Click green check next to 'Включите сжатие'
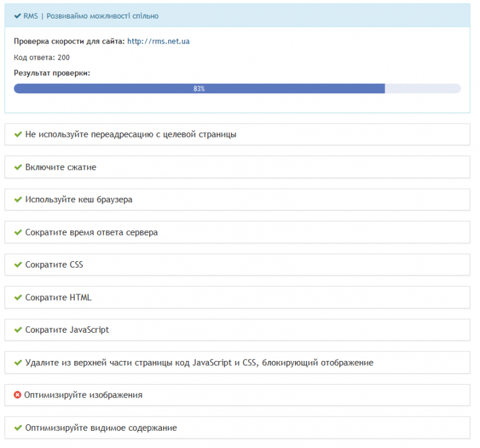Image resolution: width=480 pixels, height=448 pixels. [18, 167]
